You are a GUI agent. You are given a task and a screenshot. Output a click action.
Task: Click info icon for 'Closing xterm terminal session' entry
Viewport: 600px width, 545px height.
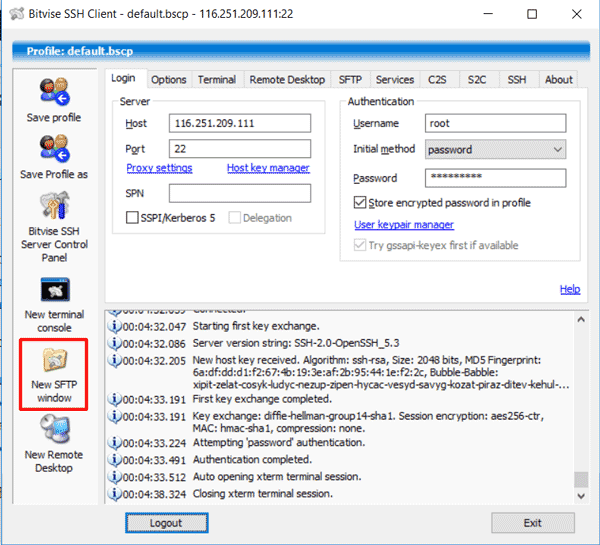point(114,494)
